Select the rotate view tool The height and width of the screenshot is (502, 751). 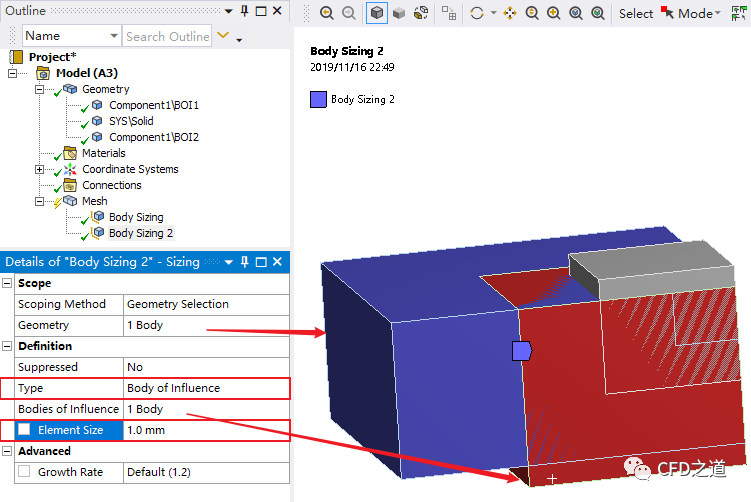[477, 13]
